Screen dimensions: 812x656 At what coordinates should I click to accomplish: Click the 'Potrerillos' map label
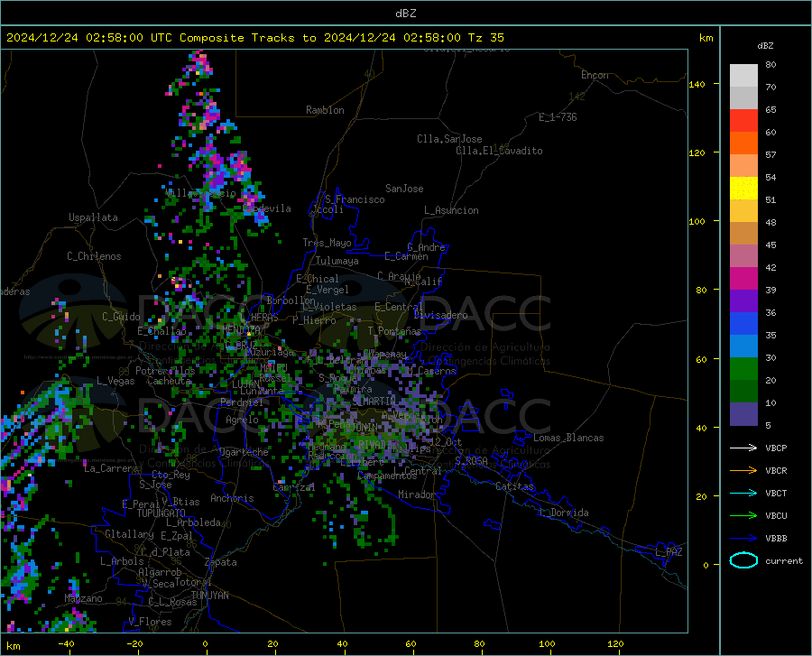point(165,371)
